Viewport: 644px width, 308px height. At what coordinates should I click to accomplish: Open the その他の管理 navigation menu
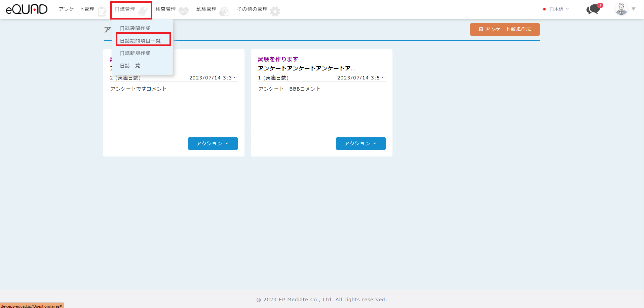[252, 9]
